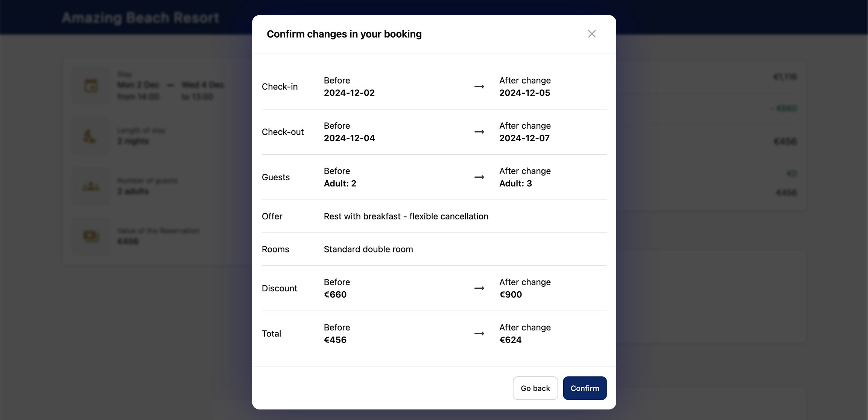Click the arrow in the Guests row
868x420 pixels.
coord(479,177)
